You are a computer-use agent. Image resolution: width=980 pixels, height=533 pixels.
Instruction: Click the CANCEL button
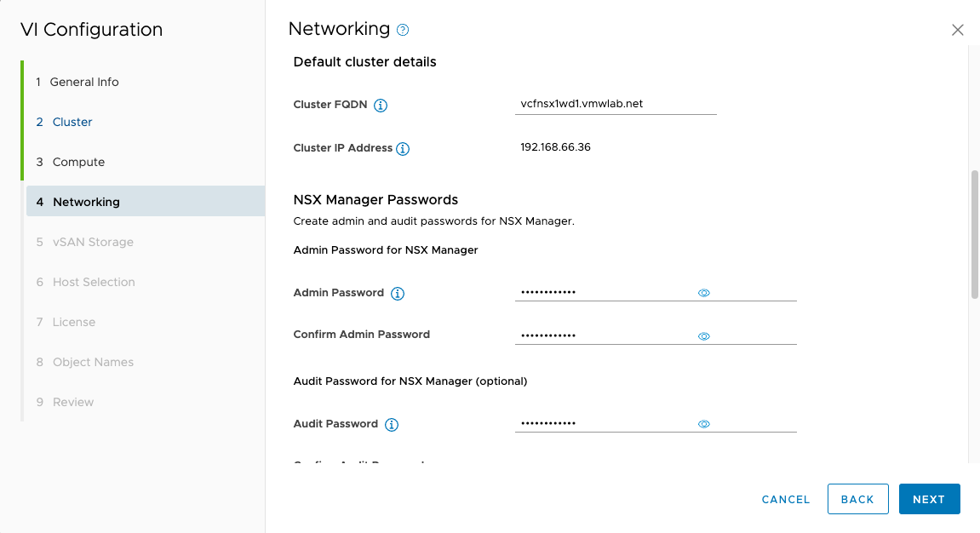(786, 499)
